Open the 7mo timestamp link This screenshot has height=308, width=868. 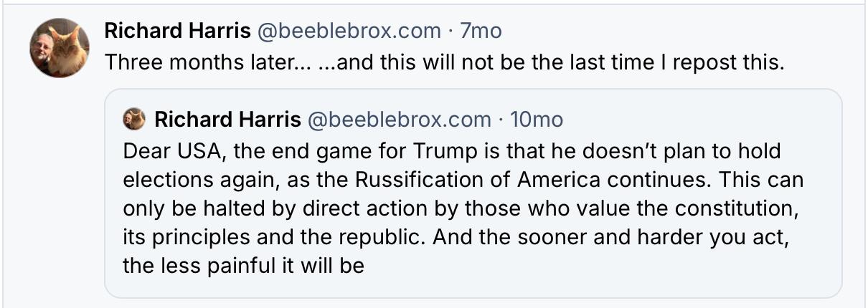pos(481,31)
